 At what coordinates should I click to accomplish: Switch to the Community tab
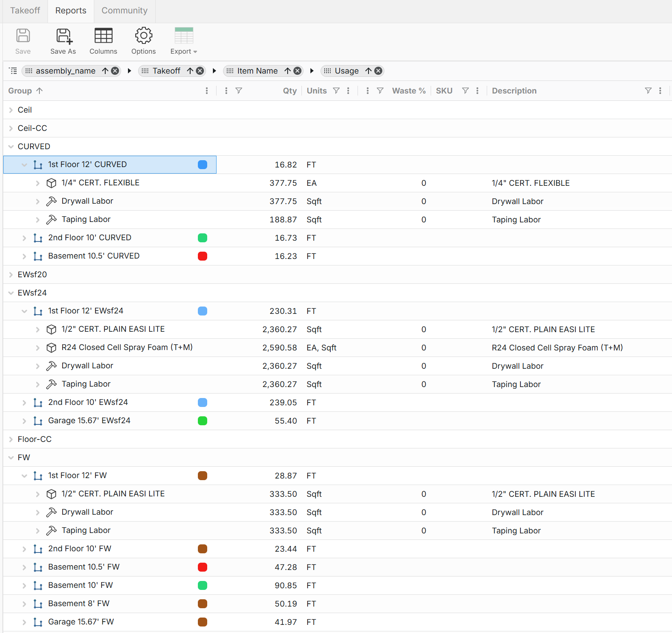124,11
